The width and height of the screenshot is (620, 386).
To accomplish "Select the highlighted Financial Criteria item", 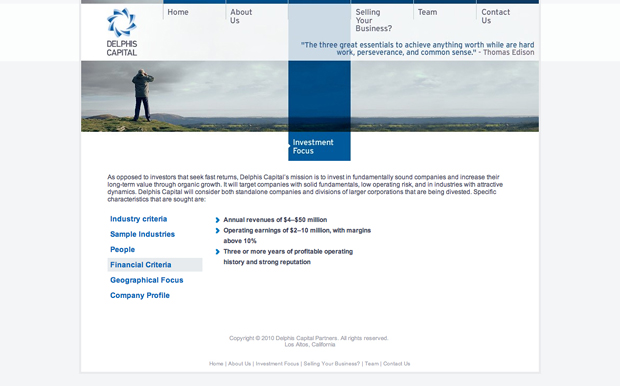I will (155, 265).
